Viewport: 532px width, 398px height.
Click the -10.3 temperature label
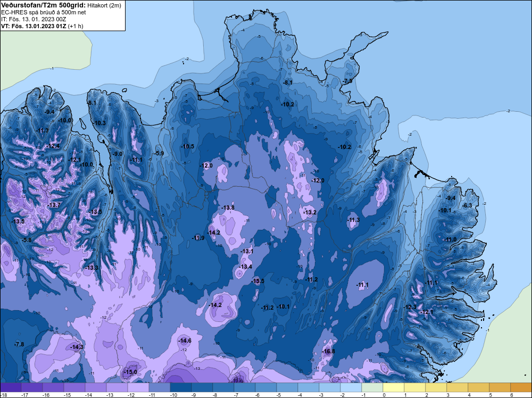pos(100,123)
